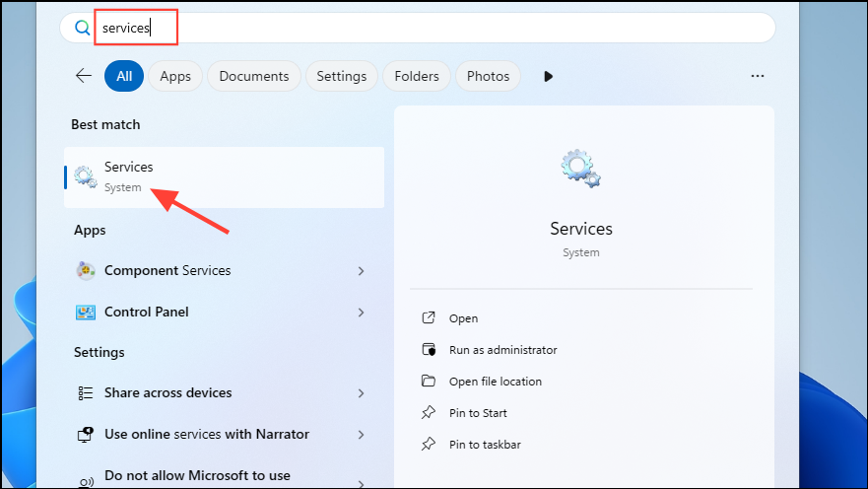Image resolution: width=868 pixels, height=489 pixels.
Task: Click the Narrator online services icon
Action: 87,434
